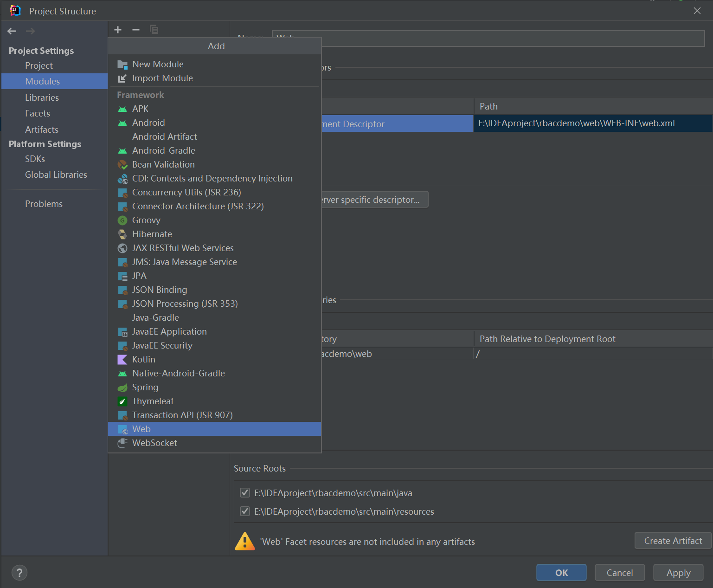713x588 pixels.
Task: Open Project settings page
Action: tap(54, 66)
